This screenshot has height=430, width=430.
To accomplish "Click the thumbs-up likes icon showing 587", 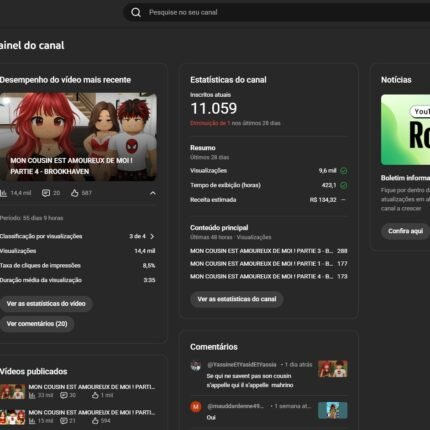I will (75, 193).
